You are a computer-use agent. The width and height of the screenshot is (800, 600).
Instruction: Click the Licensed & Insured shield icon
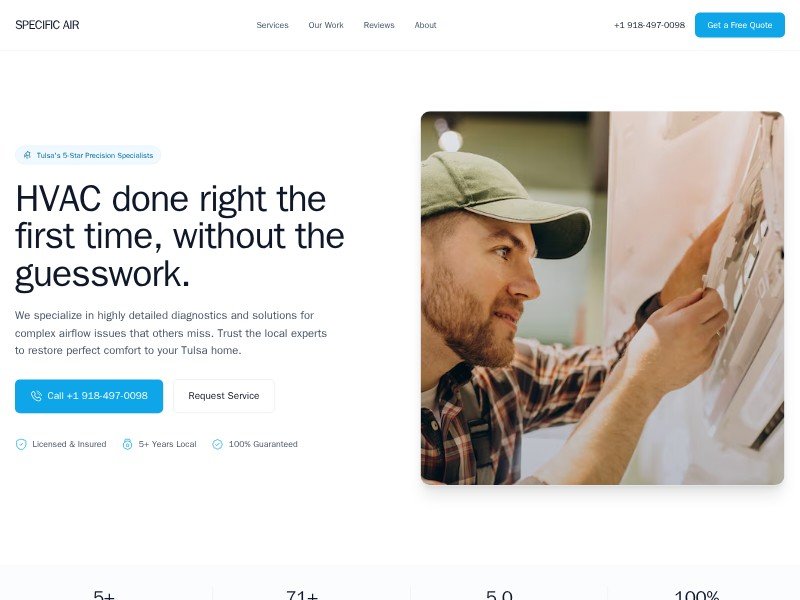tap(21, 444)
